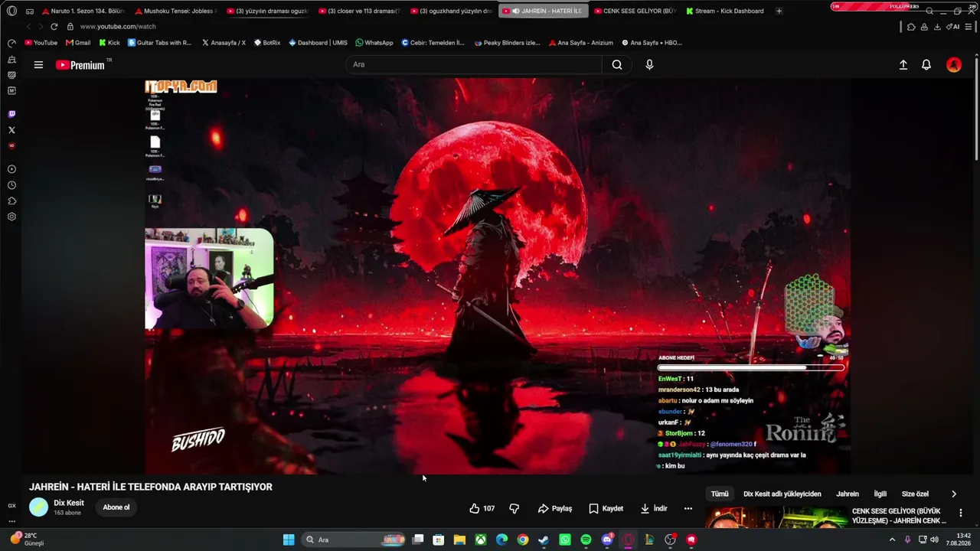Open the WhatsApp bookmark
Screen dimensions: 980x551
[x=374, y=43]
